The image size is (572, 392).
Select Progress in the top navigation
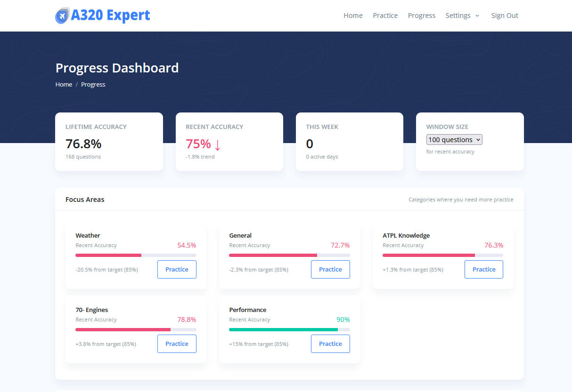pyautogui.click(x=421, y=16)
